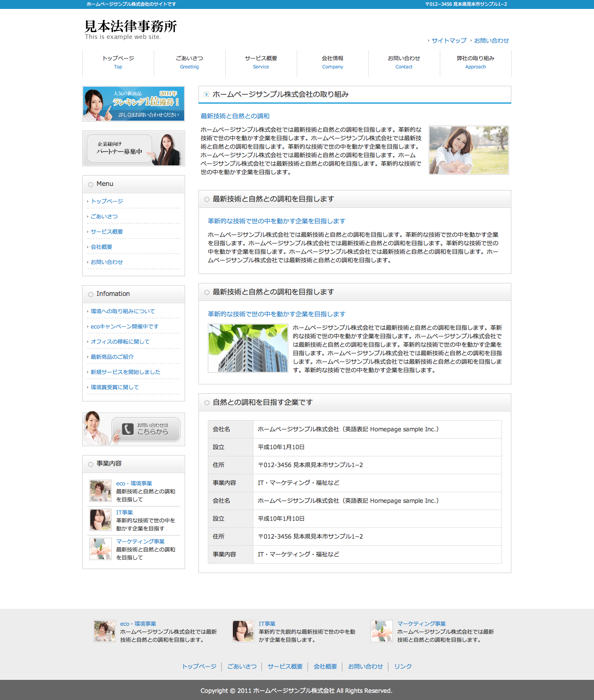The image size is (594, 700).
Task: Click the building with leaves photo
Action: (x=248, y=348)
